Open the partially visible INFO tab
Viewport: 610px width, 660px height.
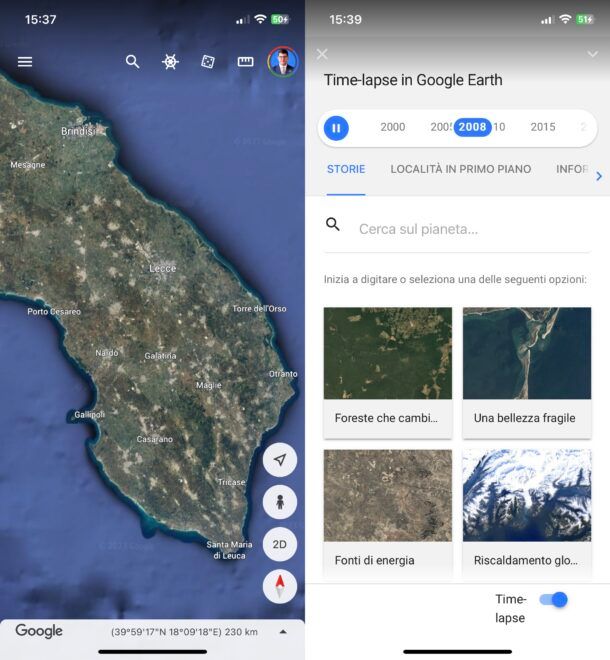[572, 169]
